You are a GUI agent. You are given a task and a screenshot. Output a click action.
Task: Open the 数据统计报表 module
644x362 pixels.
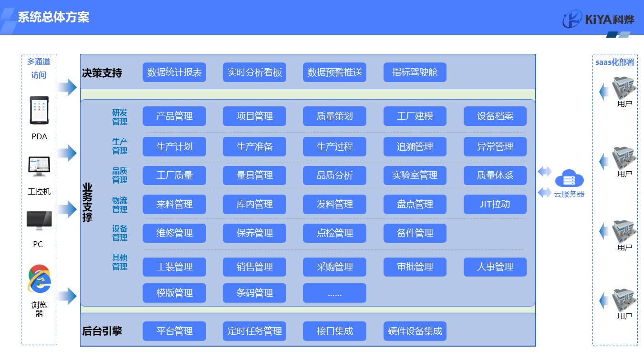pos(174,72)
